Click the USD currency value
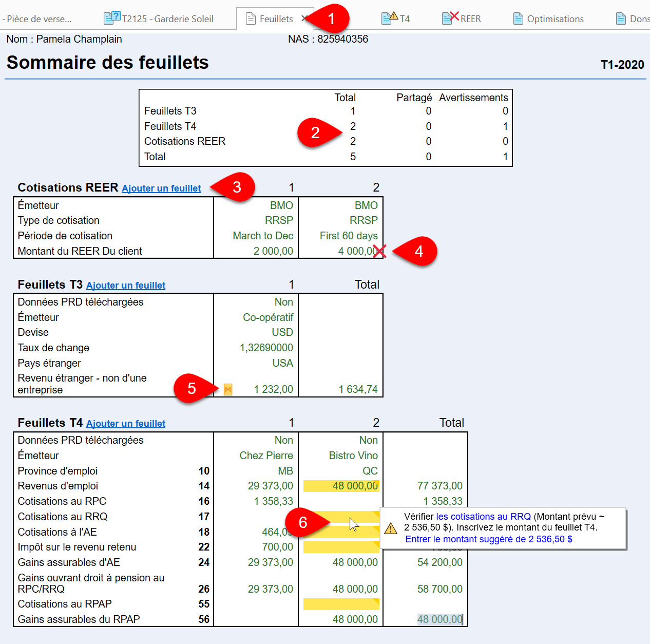The width and height of the screenshot is (650, 644). pyautogui.click(x=282, y=332)
